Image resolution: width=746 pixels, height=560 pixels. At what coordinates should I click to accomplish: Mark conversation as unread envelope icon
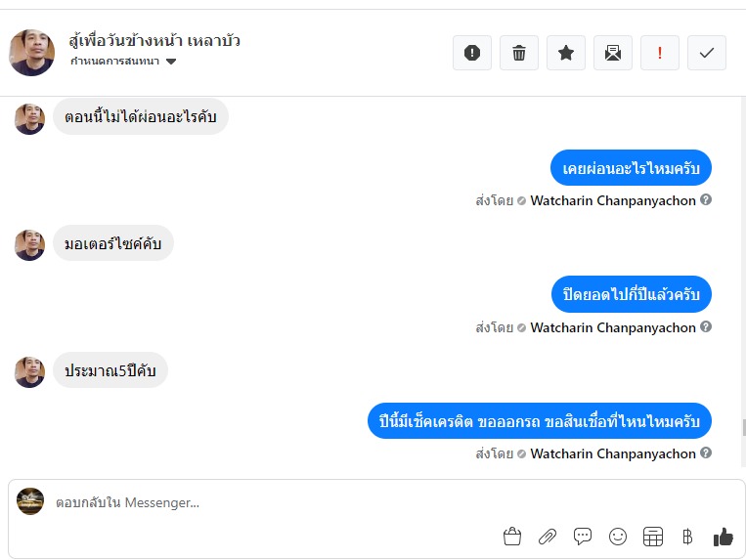click(613, 53)
